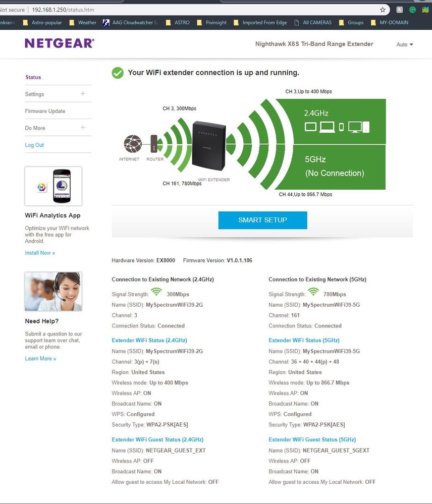Open the Firmware Update page
The width and height of the screenshot is (432, 504).
point(45,110)
